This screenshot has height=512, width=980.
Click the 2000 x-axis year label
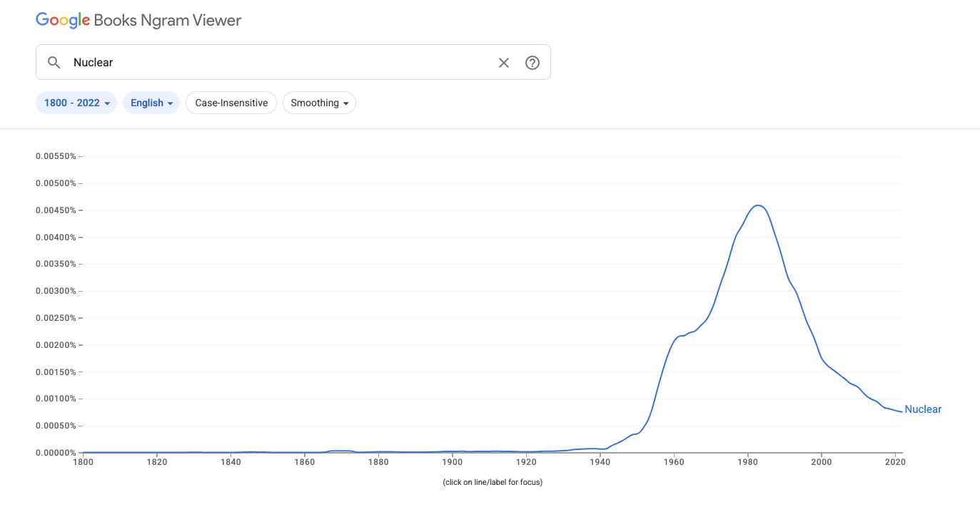(822, 462)
